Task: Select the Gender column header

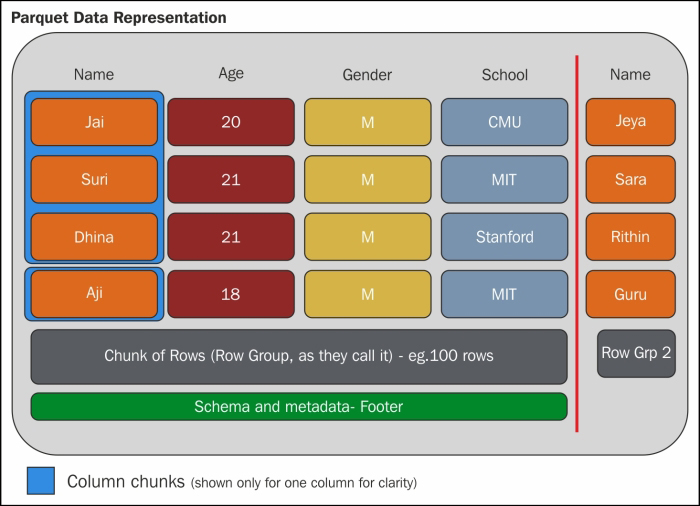Action: 367,75
